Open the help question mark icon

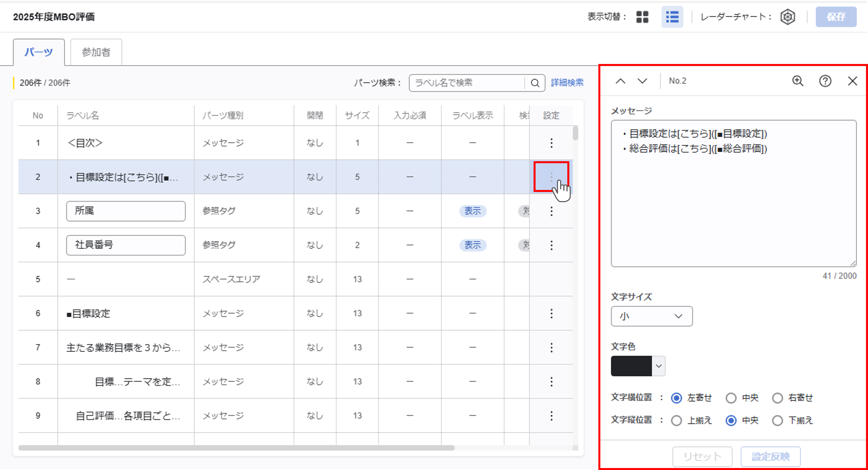[825, 81]
